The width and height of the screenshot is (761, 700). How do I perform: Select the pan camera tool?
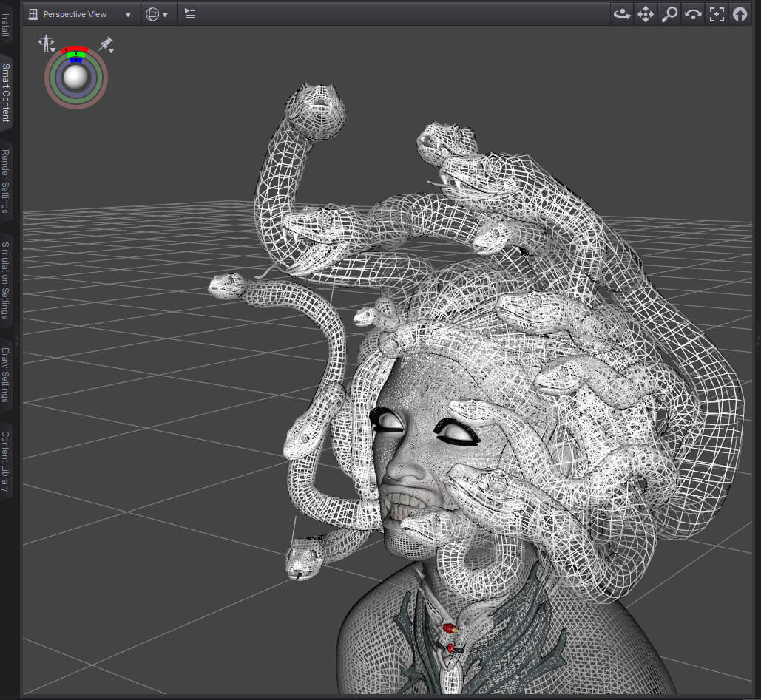point(646,14)
